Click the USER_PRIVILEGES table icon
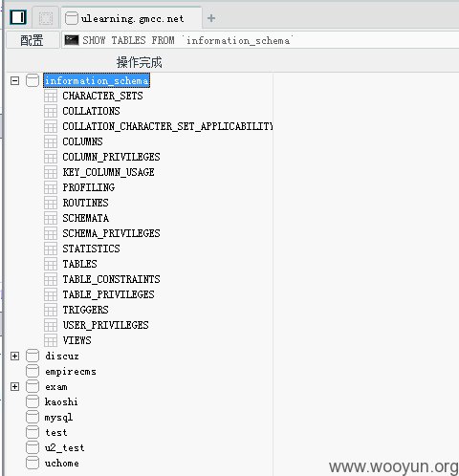This screenshot has height=476, width=459. point(51,325)
